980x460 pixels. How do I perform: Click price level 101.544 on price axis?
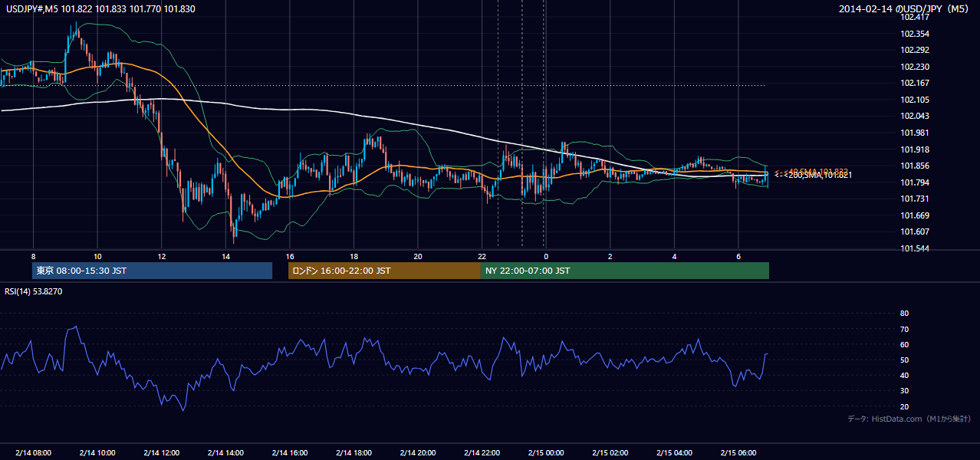pos(915,248)
